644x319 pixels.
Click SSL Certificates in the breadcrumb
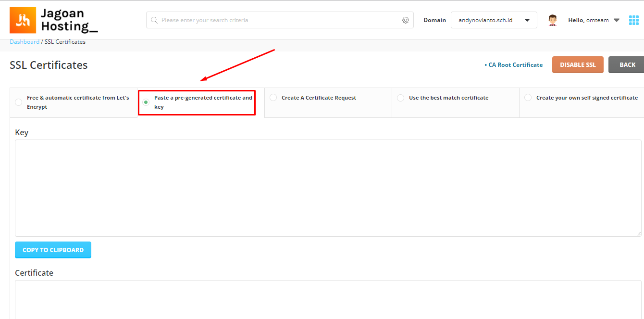[x=65, y=41]
